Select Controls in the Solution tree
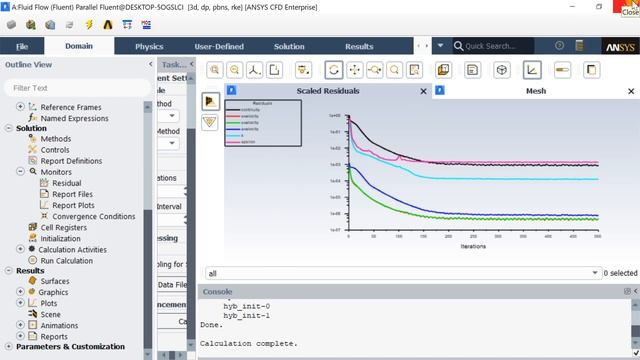Screen dimensions: 640x360 (x=55, y=150)
